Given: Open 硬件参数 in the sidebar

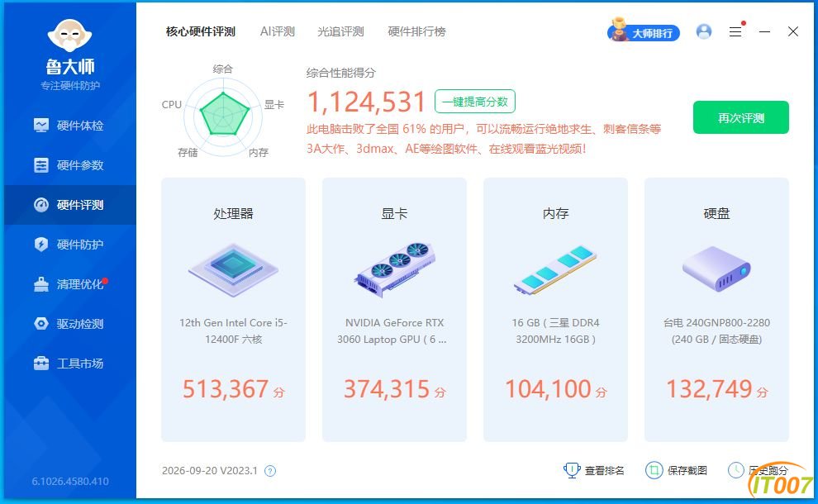Looking at the screenshot, I should (69, 165).
